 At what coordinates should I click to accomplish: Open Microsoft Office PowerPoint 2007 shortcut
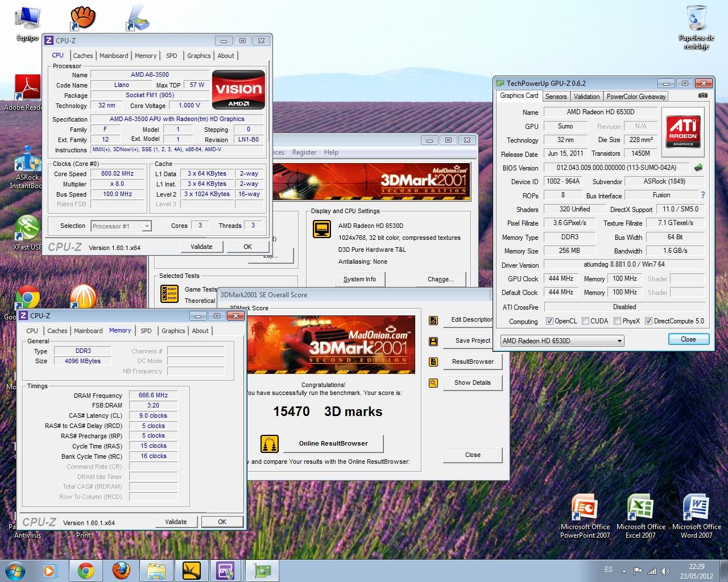point(585,516)
